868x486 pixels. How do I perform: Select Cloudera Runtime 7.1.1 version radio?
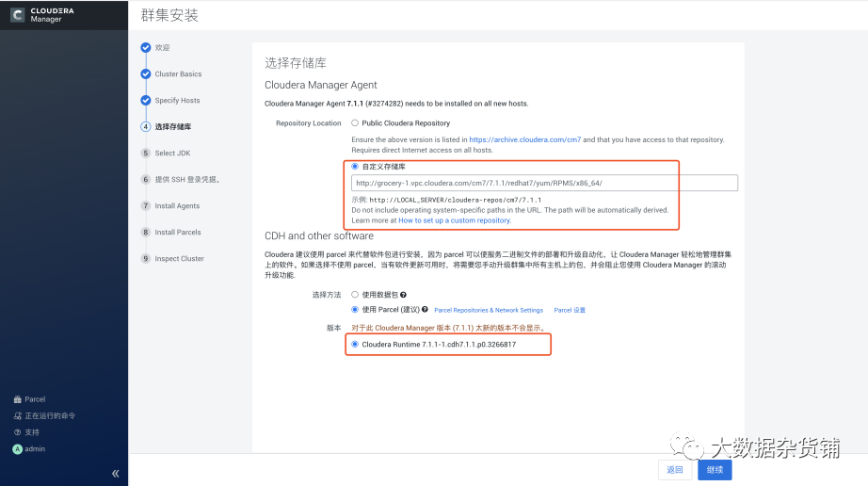355,345
